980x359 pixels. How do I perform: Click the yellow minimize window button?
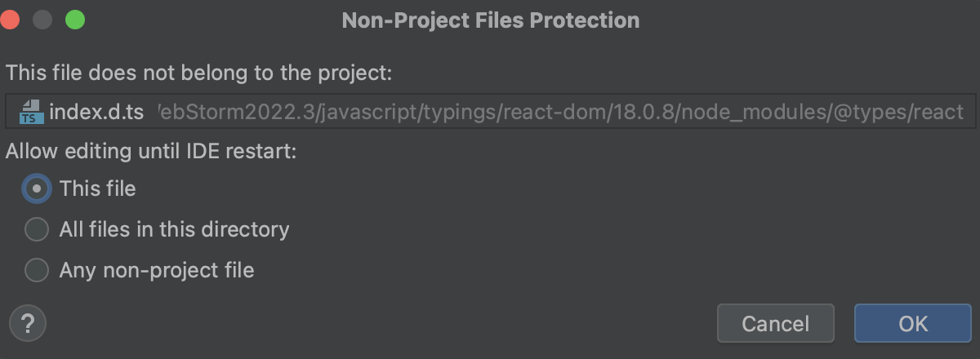[x=42, y=20]
